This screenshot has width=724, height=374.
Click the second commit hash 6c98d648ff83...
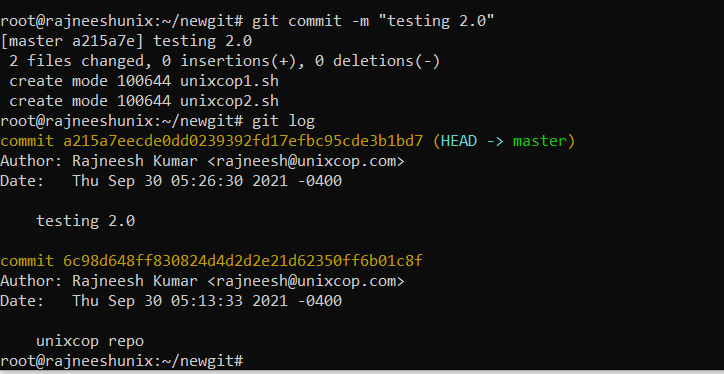[243, 261]
